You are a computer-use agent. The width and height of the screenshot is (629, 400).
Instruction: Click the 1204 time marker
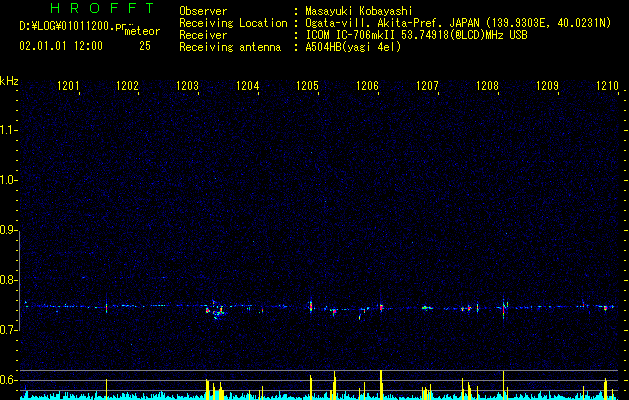(248, 85)
